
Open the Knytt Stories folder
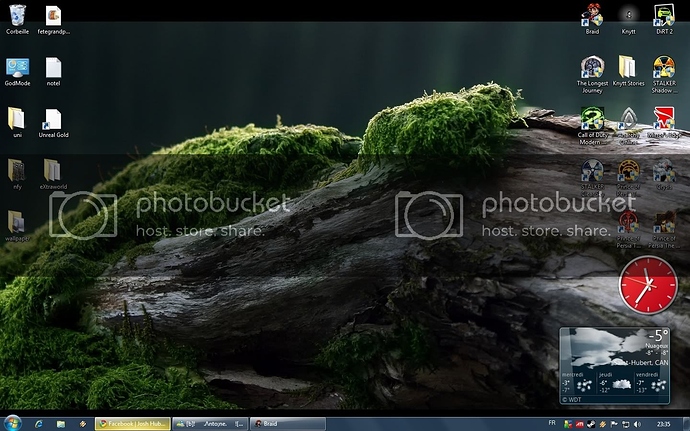tap(628, 66)
